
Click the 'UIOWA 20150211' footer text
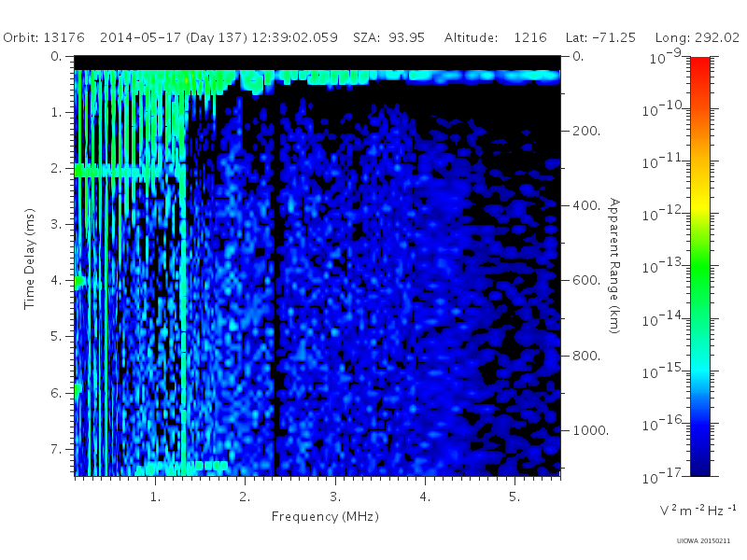pyautogui.click(x=703, y=541)
